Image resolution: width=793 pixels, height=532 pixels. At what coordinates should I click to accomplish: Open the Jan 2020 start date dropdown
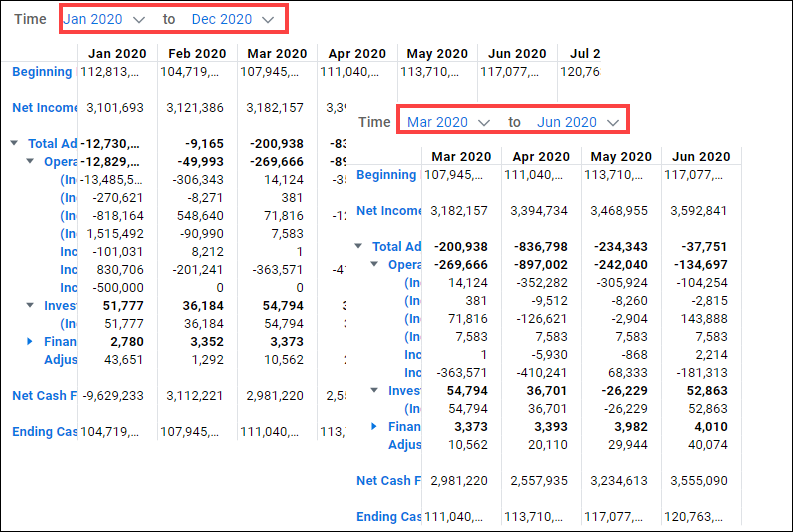(x=104, y=19)
